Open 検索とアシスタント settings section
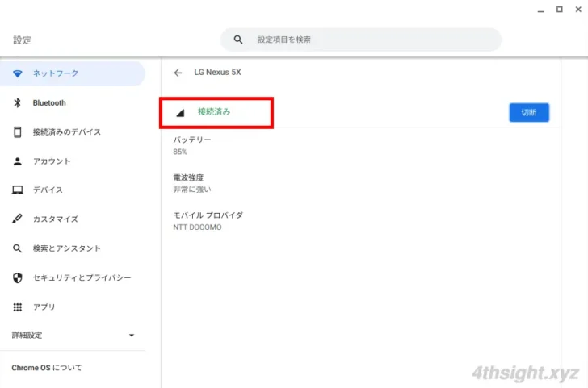The image size is (588, 388). 73,248
